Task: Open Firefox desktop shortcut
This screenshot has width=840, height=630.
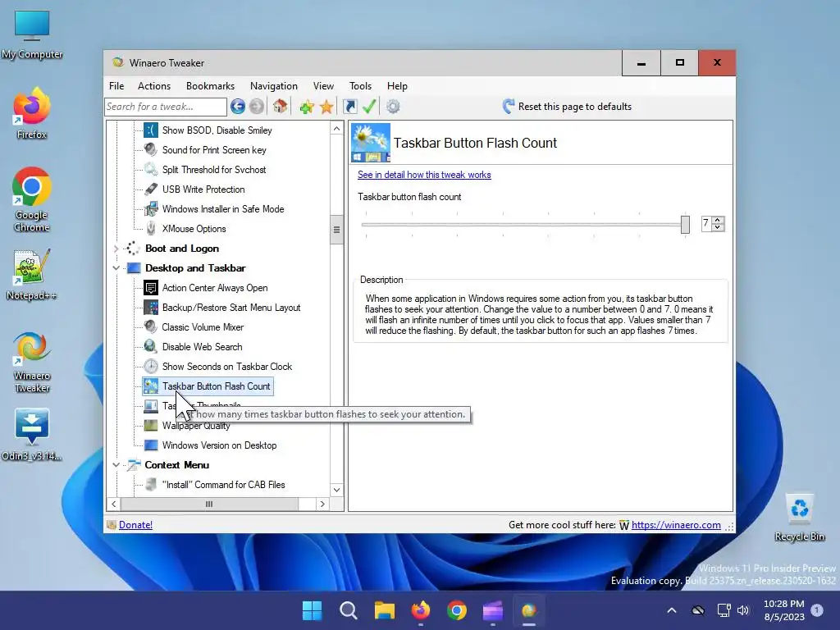Action: click(32, 113)
